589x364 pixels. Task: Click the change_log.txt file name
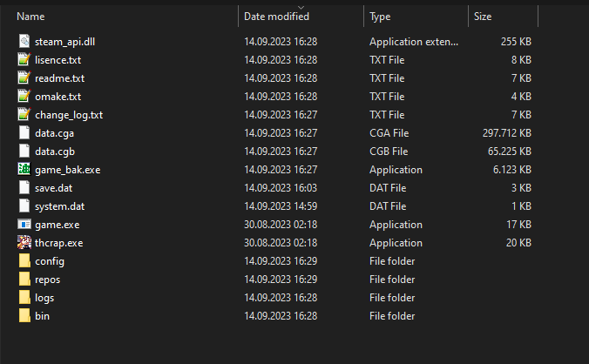pos(69,115)
